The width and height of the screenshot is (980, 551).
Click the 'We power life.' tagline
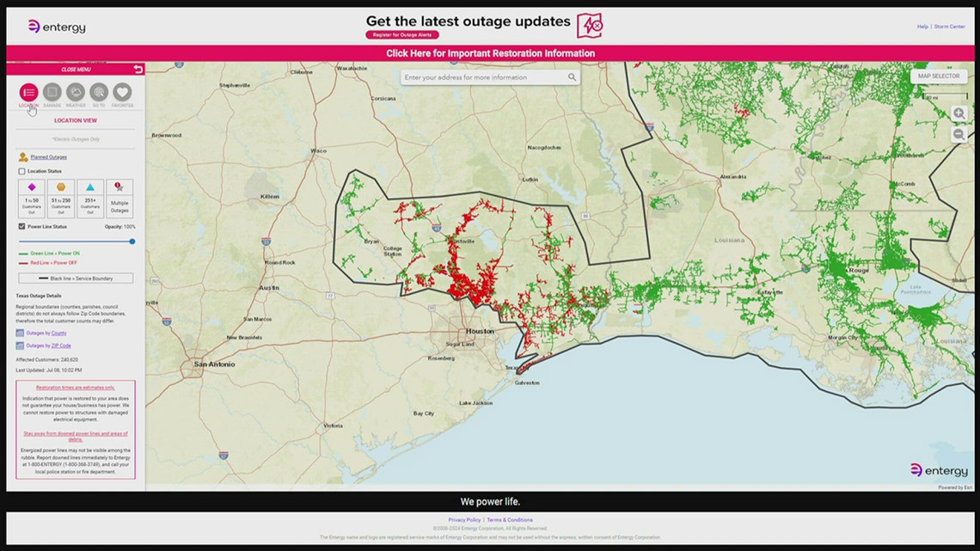(x=490, y=502)
